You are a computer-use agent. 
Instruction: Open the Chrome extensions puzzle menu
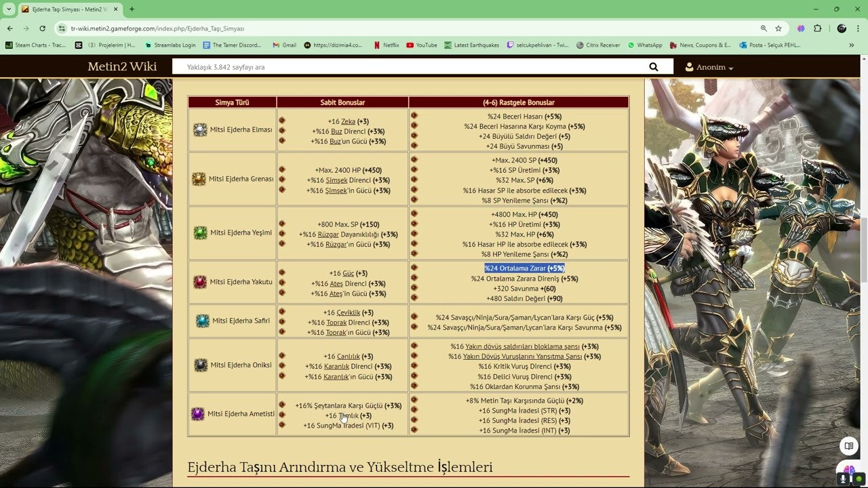pos(817,28)
